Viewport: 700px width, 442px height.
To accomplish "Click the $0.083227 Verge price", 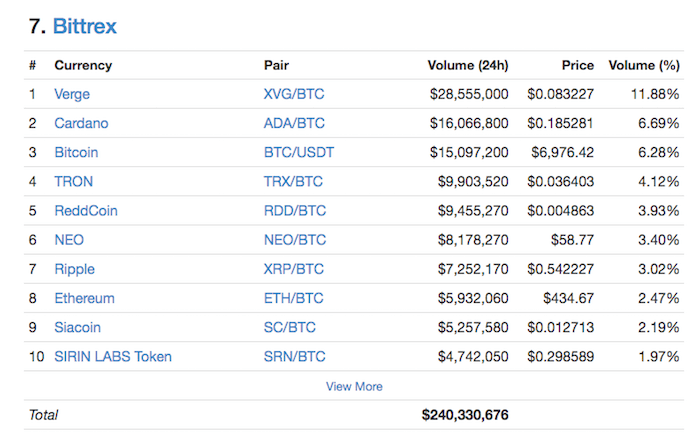I will pyautogui.click(x=560, y=94).
